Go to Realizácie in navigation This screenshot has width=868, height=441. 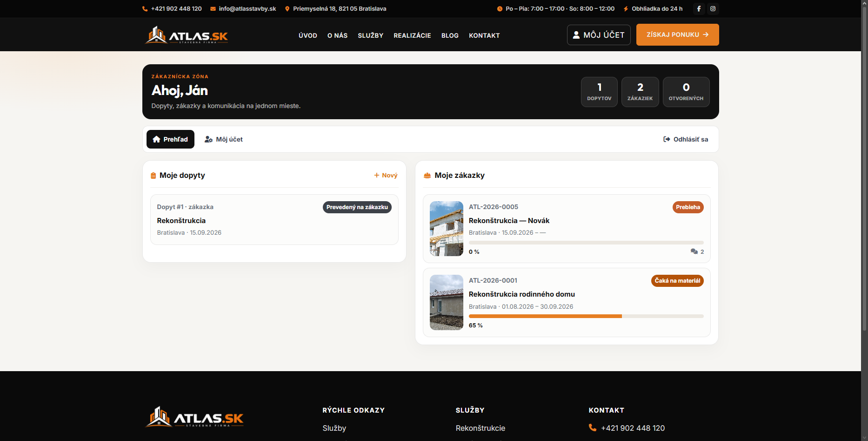412,35
